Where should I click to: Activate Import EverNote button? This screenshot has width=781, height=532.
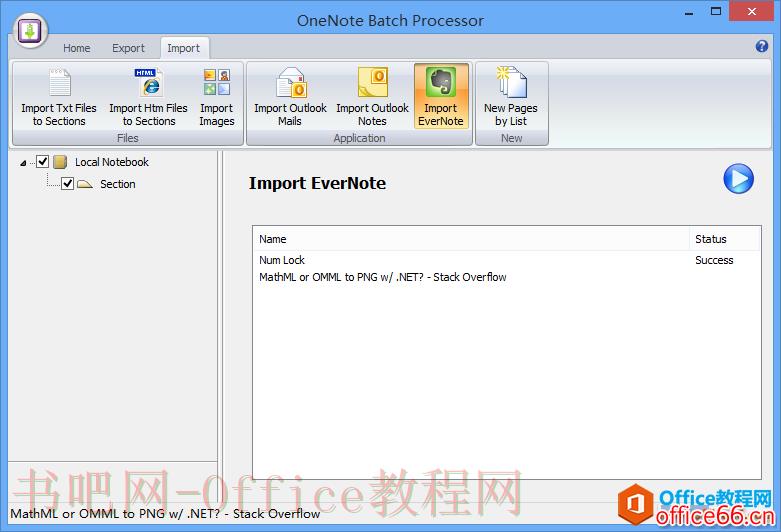[441, 96]
